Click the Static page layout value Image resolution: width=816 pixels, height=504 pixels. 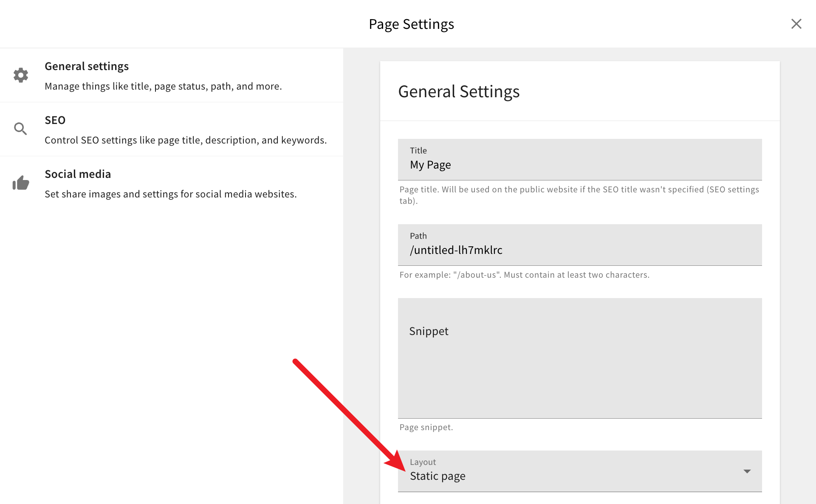438,476
